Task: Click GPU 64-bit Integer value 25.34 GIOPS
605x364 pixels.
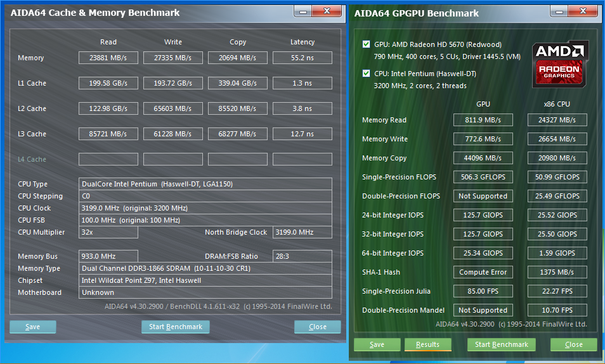Action: point(483,253)
